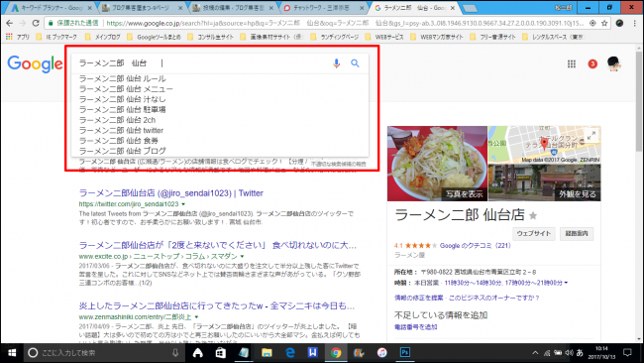Reload the current page
Screen dimensions: 644x363
pyautogui.click(x=36, y=23)
